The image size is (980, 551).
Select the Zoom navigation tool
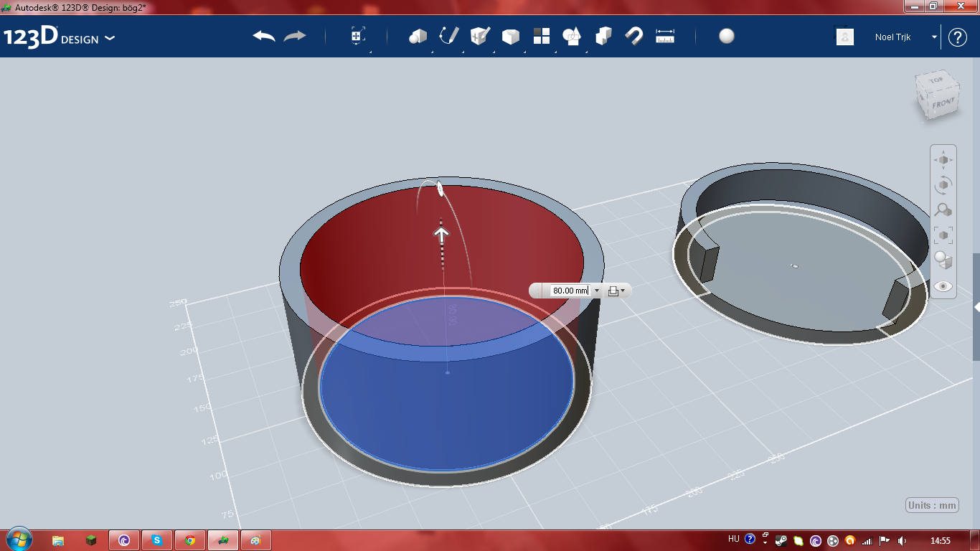tap(943, 210)
